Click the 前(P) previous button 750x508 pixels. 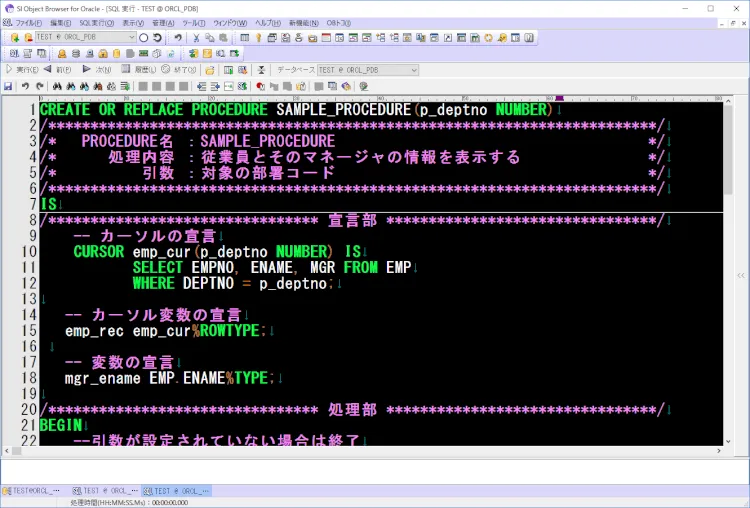tap(57, 70)
